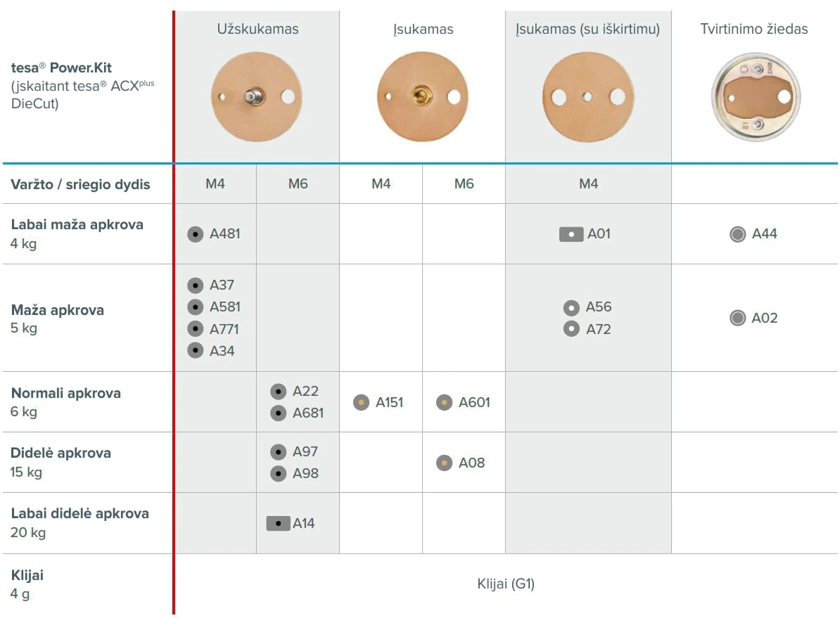Click the round icon beside A481
This screenshot has width=840, height=625.
click(195, 234)
